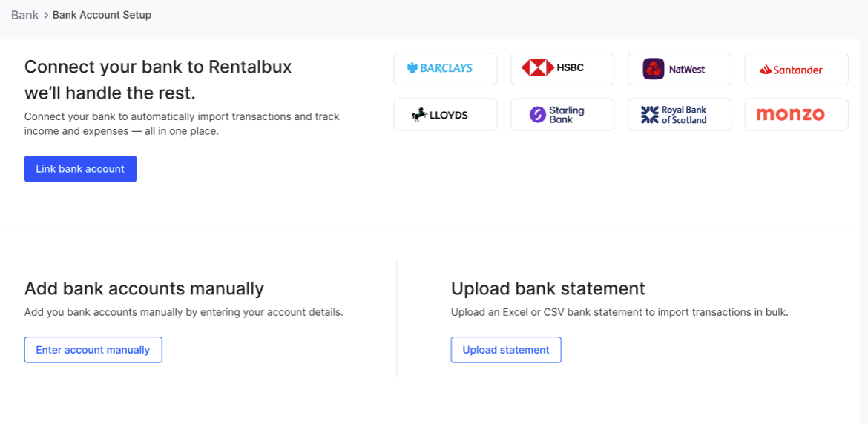Screen dimensions: 868x424
Task: Select the Santander bank logo card
Action: (797, 69)
